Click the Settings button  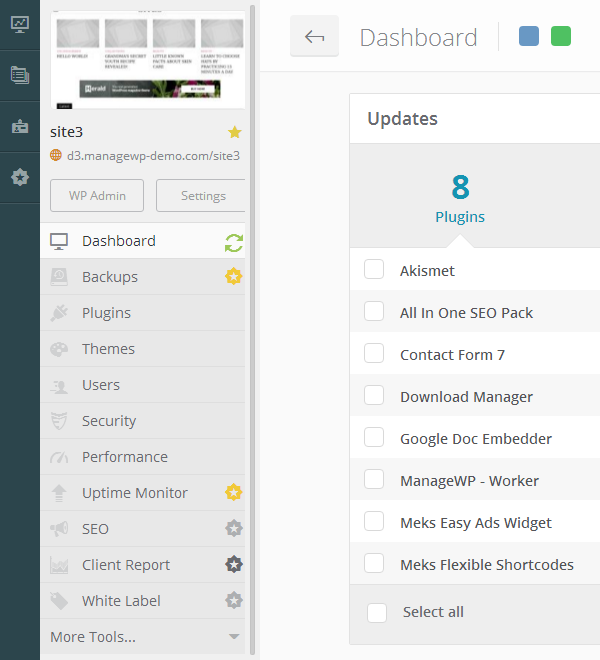(x=201, y=196)
